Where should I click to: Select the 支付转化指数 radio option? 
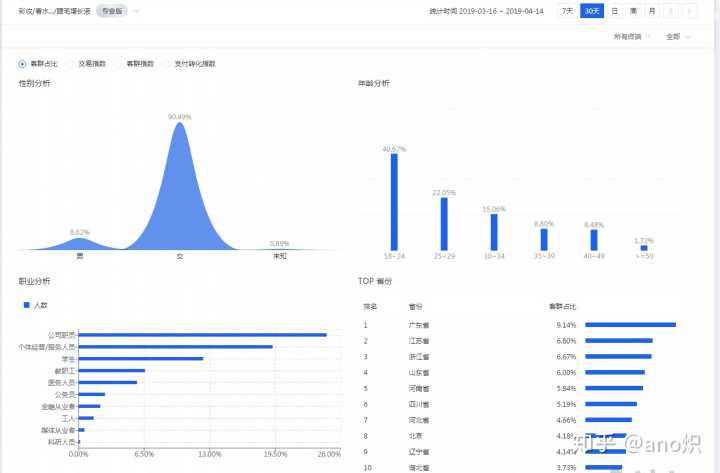(168, 64)
